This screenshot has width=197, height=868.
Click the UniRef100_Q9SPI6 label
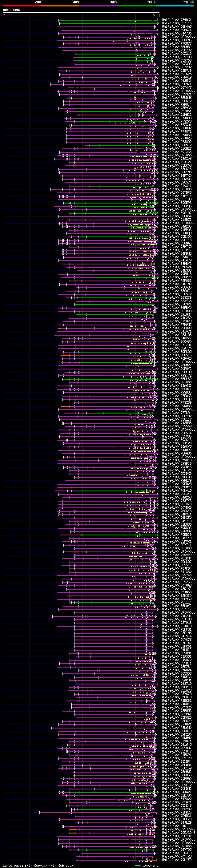pos(177,463)
